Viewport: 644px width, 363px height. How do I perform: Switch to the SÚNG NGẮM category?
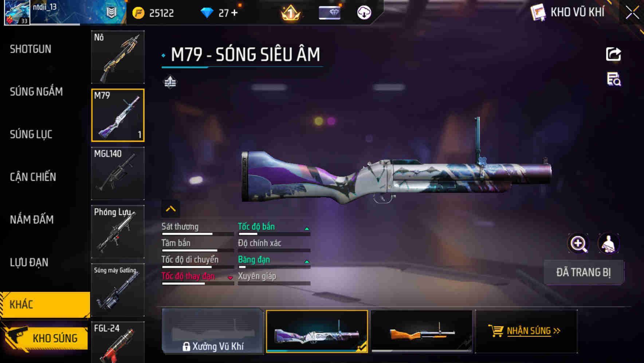pos(36,91)
